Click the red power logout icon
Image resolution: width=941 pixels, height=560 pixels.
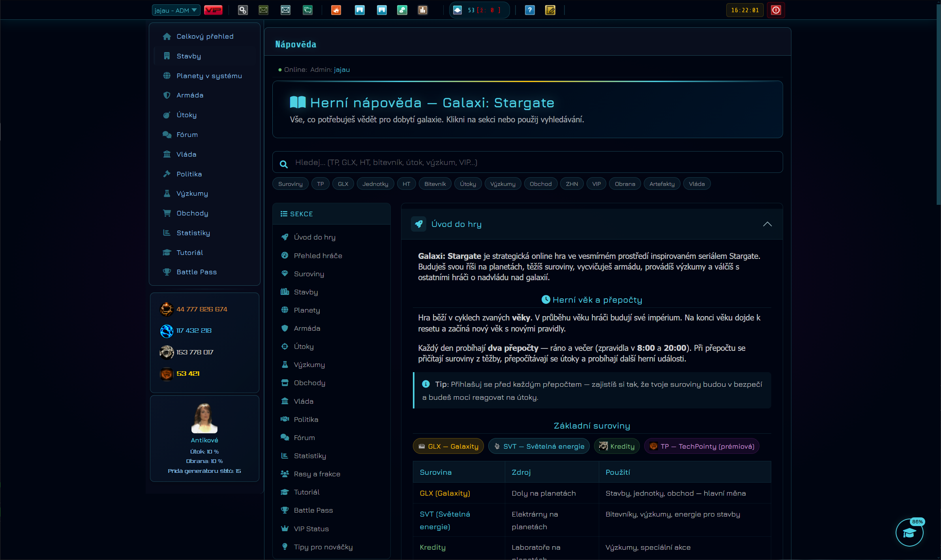pyautogui.click(x=776, y=10)
